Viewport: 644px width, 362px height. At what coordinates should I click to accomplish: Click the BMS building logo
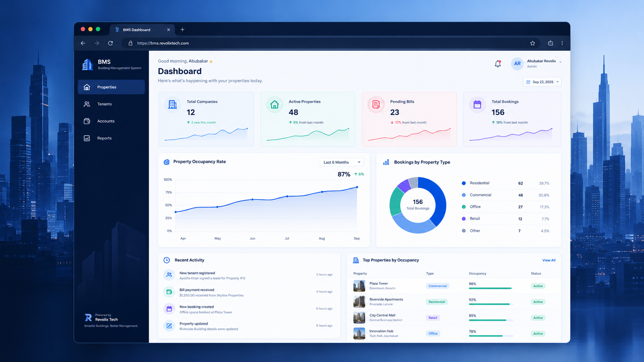tap(87, 64)
